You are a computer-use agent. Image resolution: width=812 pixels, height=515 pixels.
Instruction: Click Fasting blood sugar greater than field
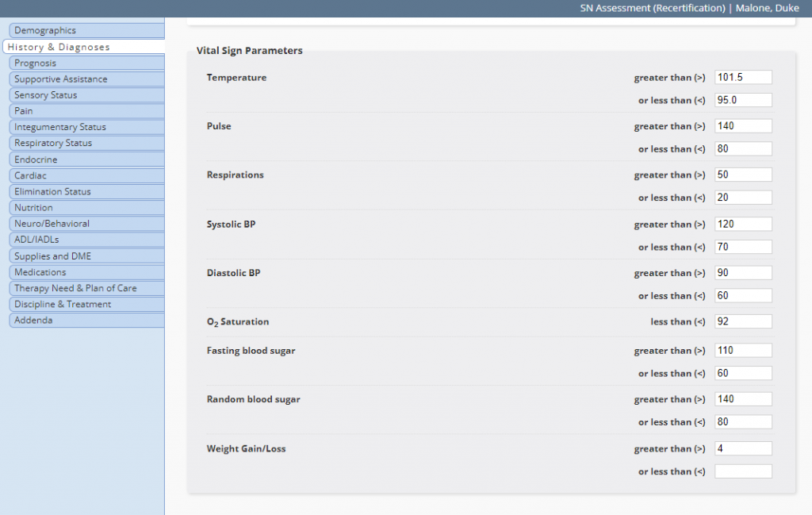click(742, 351)
